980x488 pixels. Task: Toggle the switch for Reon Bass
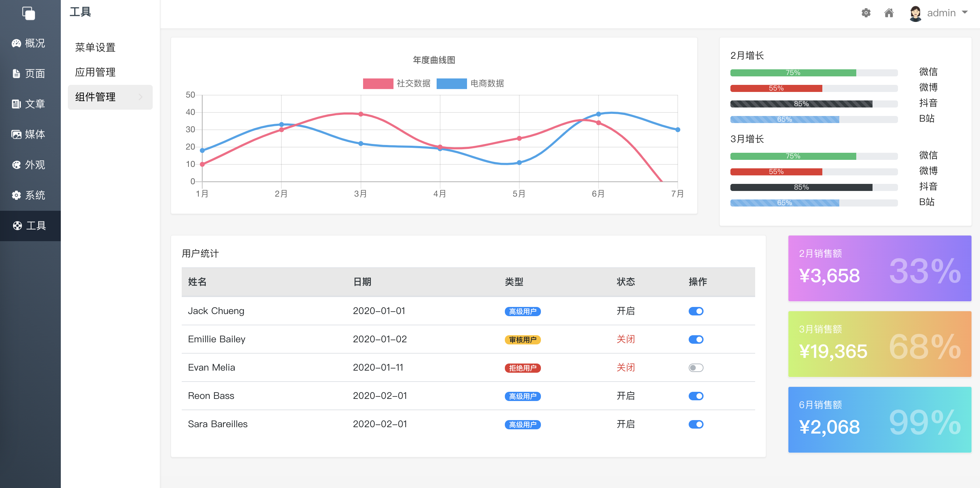click(696, 396)
